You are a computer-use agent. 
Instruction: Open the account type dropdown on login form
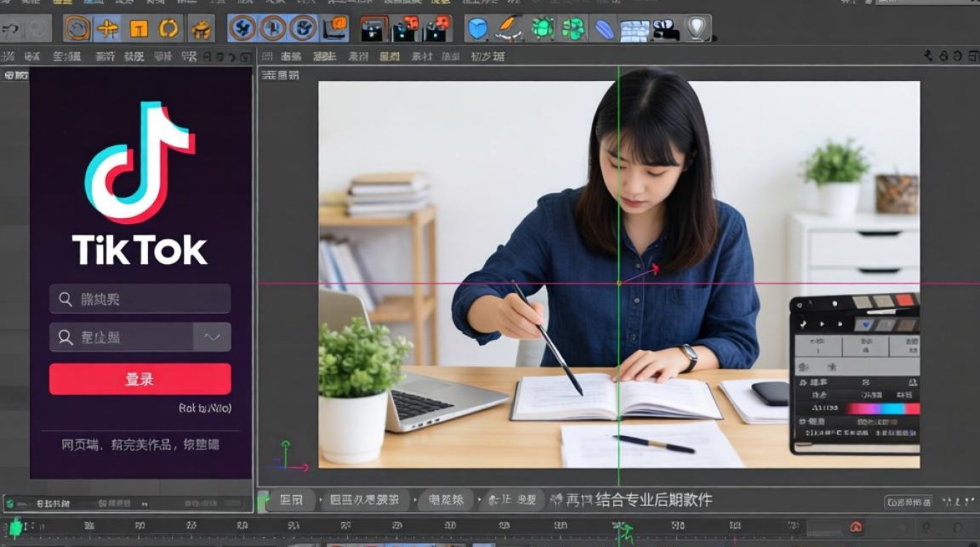click(212, 337)
